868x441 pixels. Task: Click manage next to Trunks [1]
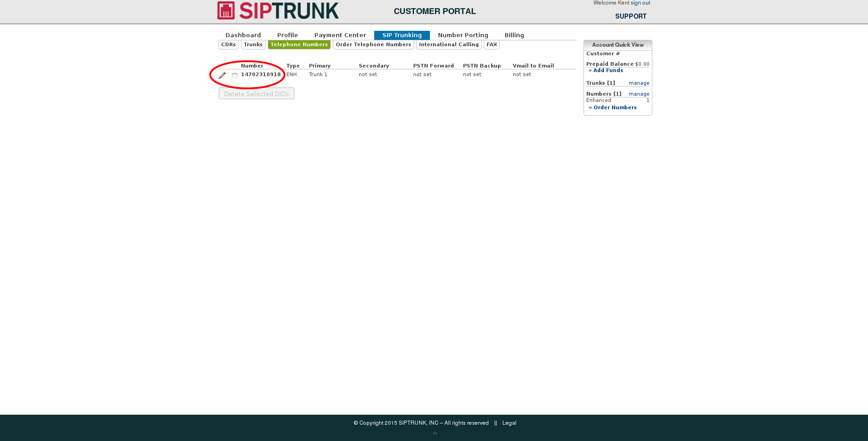tap(639, 83)
